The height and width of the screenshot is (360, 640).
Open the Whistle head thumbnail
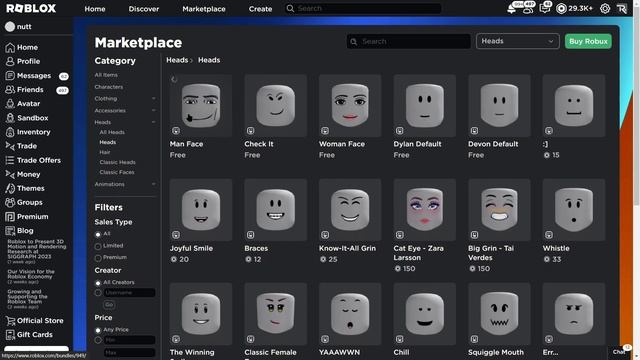click(573, 209)
